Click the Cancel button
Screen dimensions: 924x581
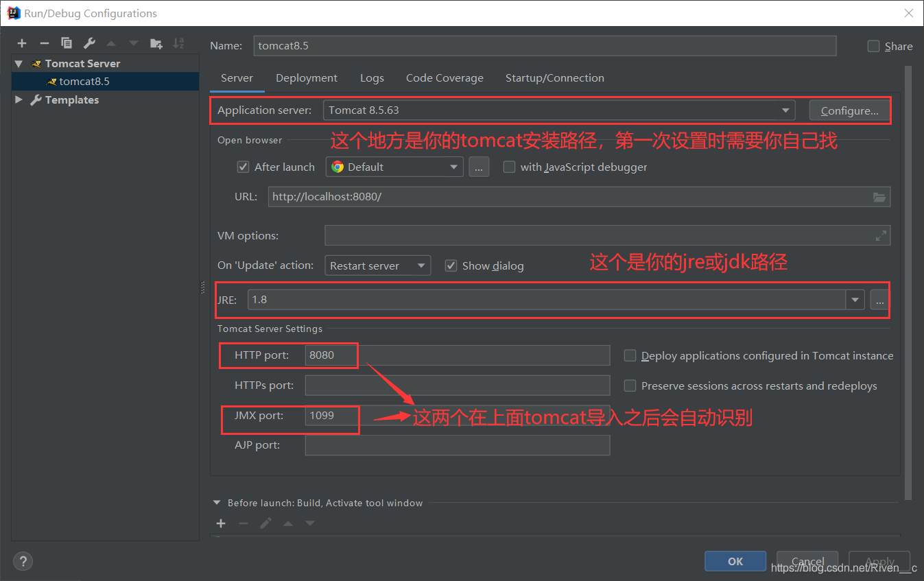[x=807, y=561]
